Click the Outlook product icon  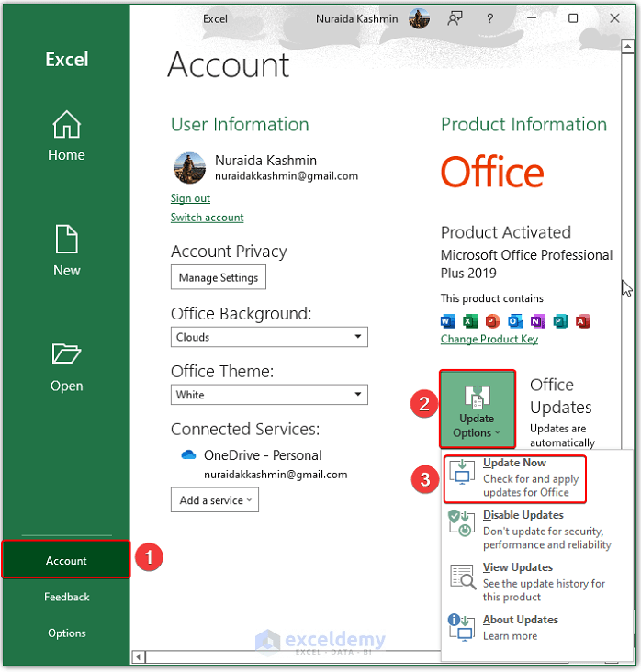pyautogui.click(x=515, y=321)
